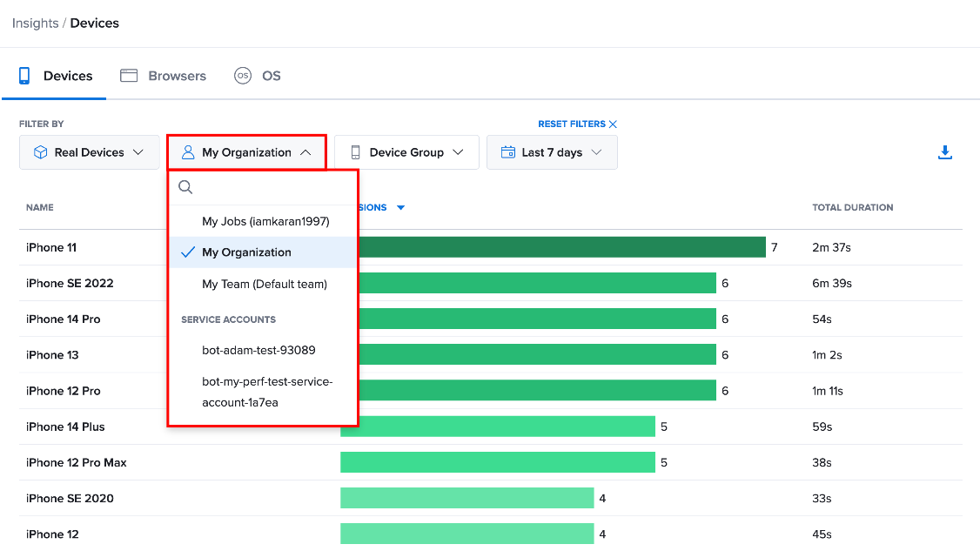Click the iPhone 11 row name

(51, 248)
